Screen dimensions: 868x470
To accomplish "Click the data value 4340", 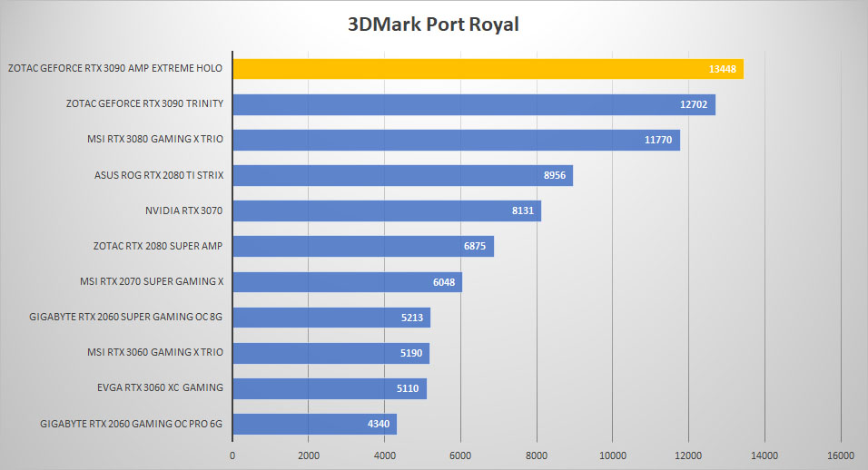I will pyautogui.click(x=379, y=424).
